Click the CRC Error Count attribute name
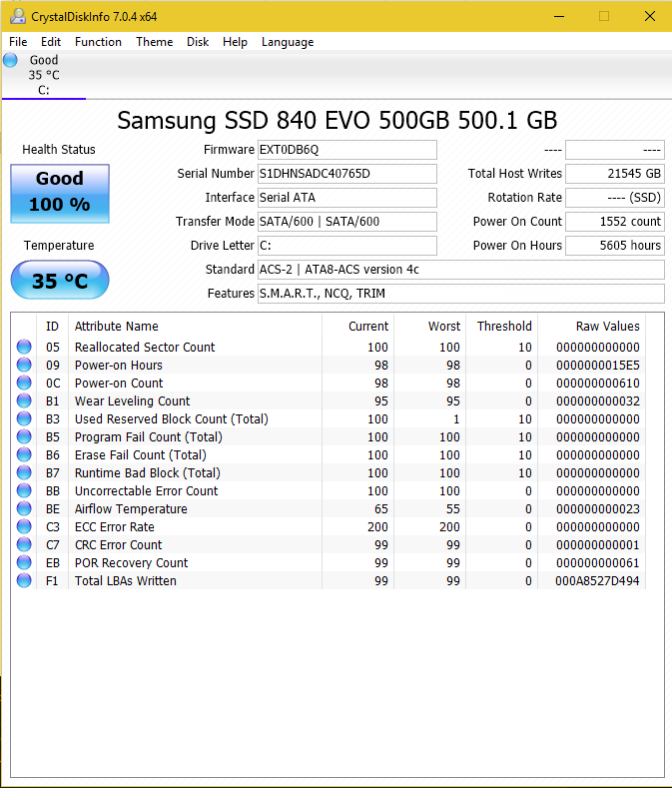Viewport: 672px width, 788px height. point(119,545)
